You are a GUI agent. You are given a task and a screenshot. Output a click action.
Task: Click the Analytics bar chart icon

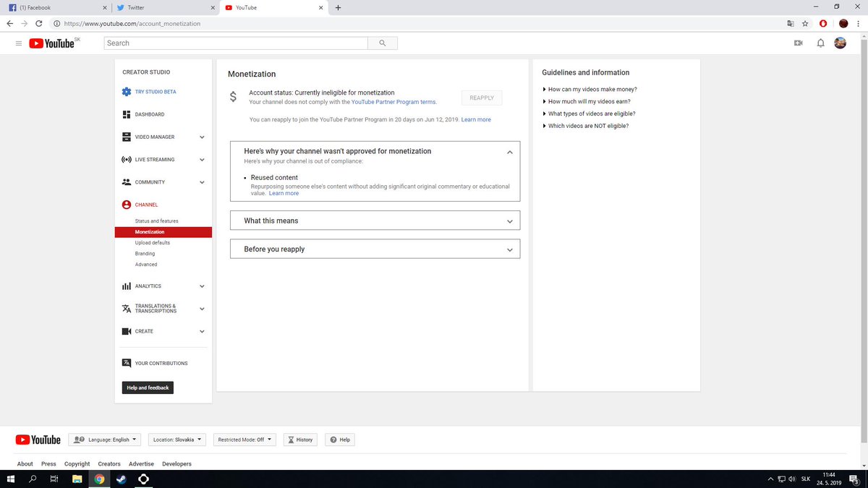[x=126, y=286]
